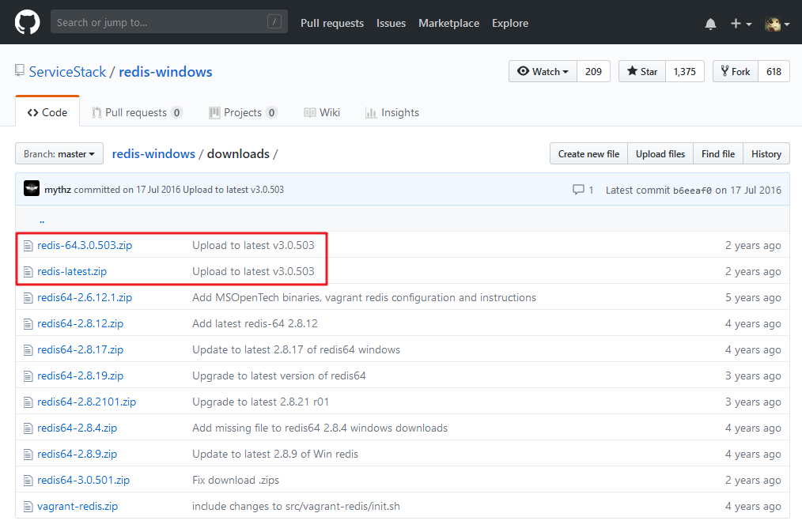Image resolution: width=802 pixels, height=532 pixels.
Task: Click file icon beside redis-latest.zip
Action: [x=28, y=272]
